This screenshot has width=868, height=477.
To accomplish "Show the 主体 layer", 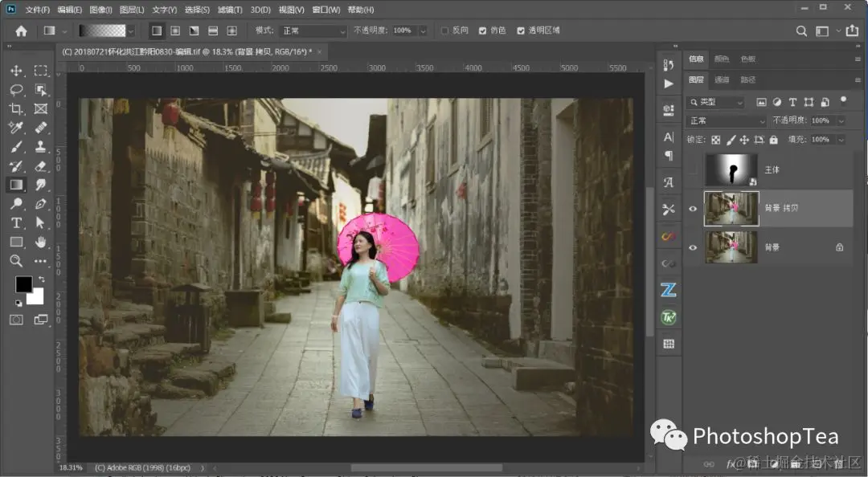I will pos(693,170).
